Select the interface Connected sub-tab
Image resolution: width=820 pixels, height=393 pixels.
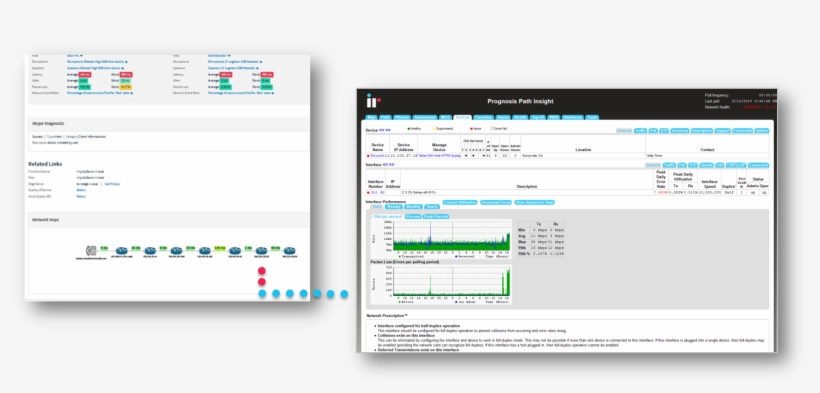[x=758, y=165]
